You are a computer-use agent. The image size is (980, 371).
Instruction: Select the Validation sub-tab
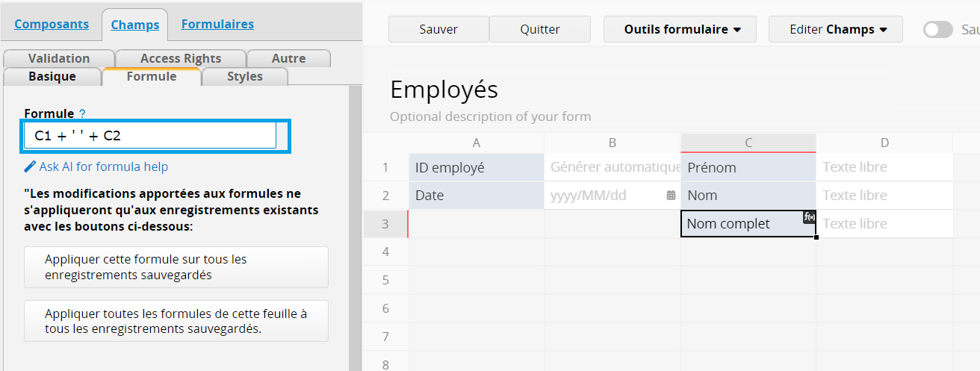point(59,58)
